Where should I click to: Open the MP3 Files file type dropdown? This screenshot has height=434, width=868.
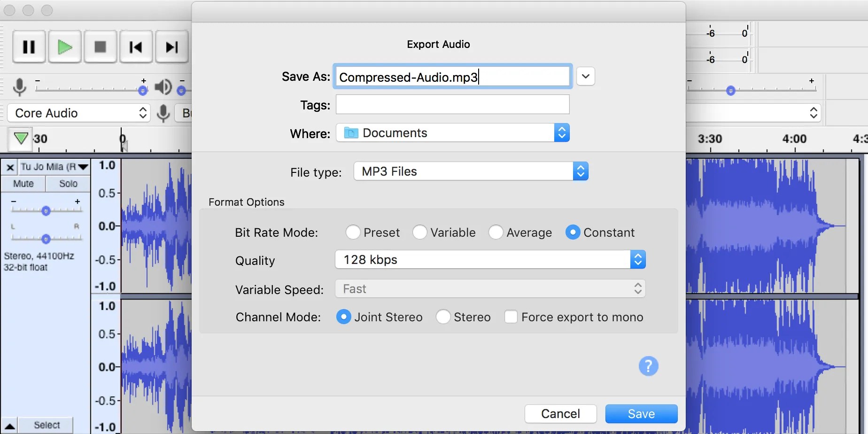(x=581, y=171)
